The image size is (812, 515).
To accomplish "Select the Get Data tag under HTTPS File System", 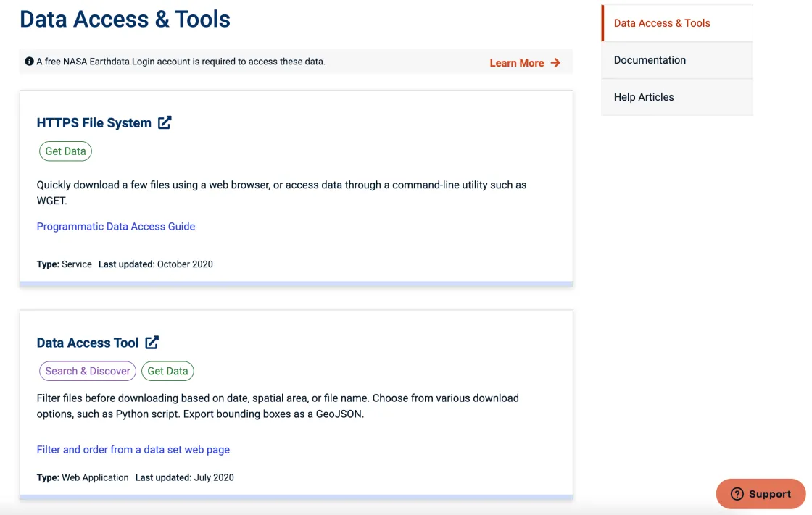I will 65,151.
